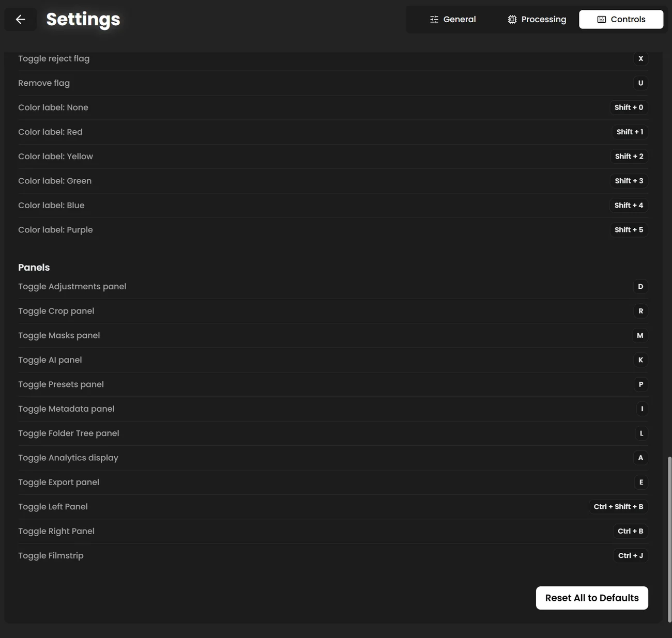Screen dimensions: 672x638
Task: Edit the K key for AI panel
Action: coord(640,360)
